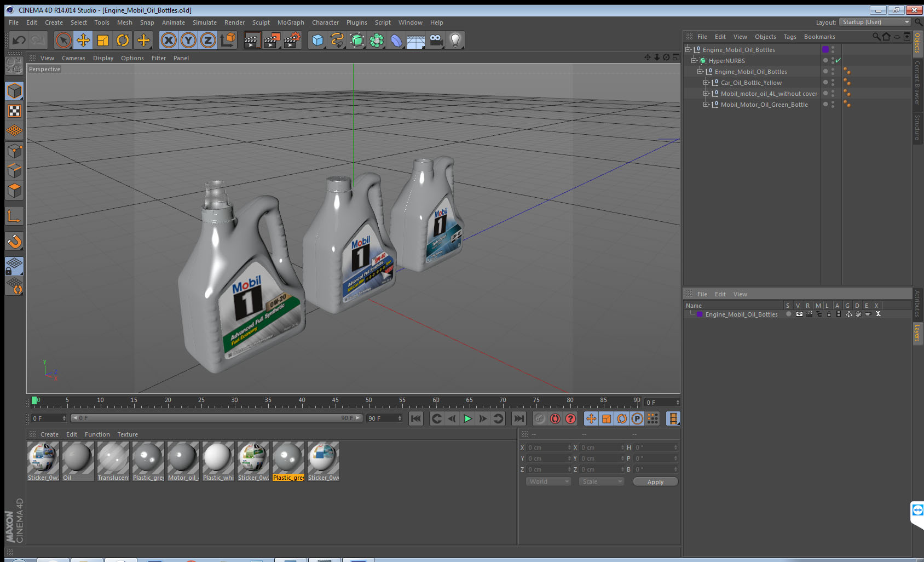Open the spline pen tool icon
The width and height of the screenshot is (924, 562).
[x=337, y=40]
